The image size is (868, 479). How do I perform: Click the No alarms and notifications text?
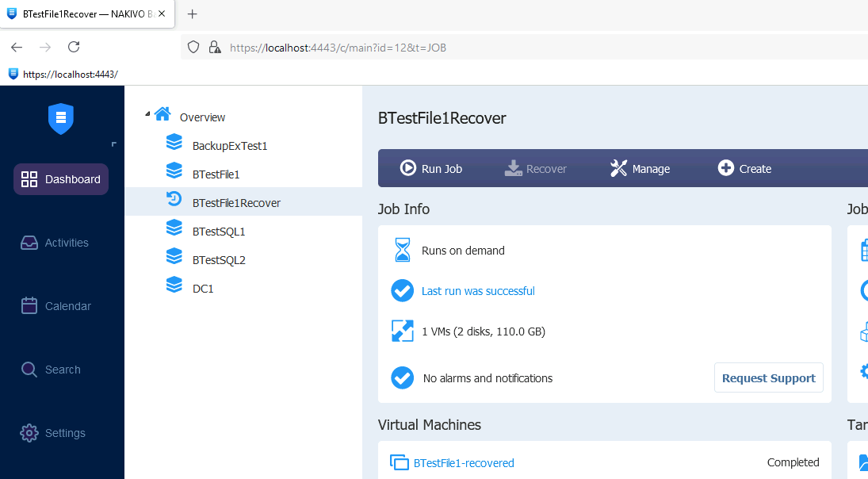[x=488, y=378]
